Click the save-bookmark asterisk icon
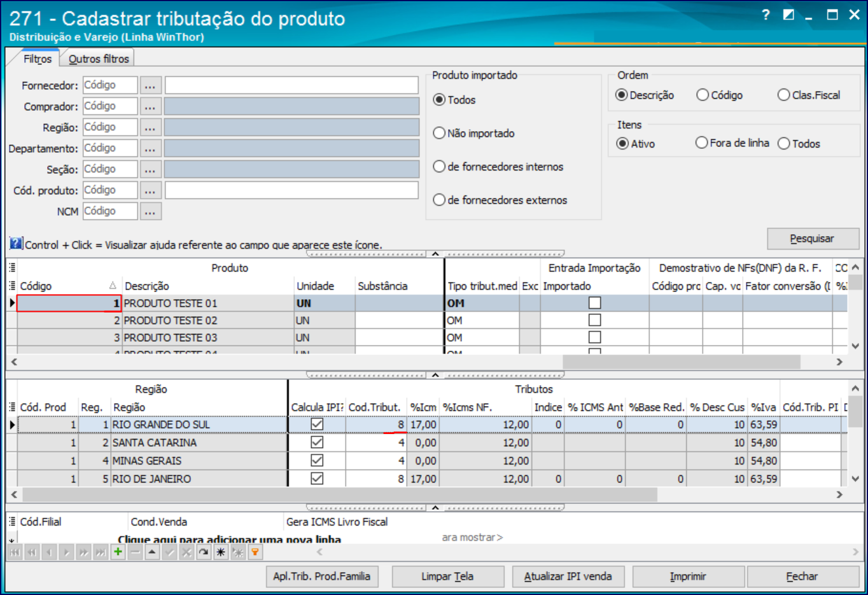Image resolution: width=868 pixels, height=595 pixels. pos(221,552)
